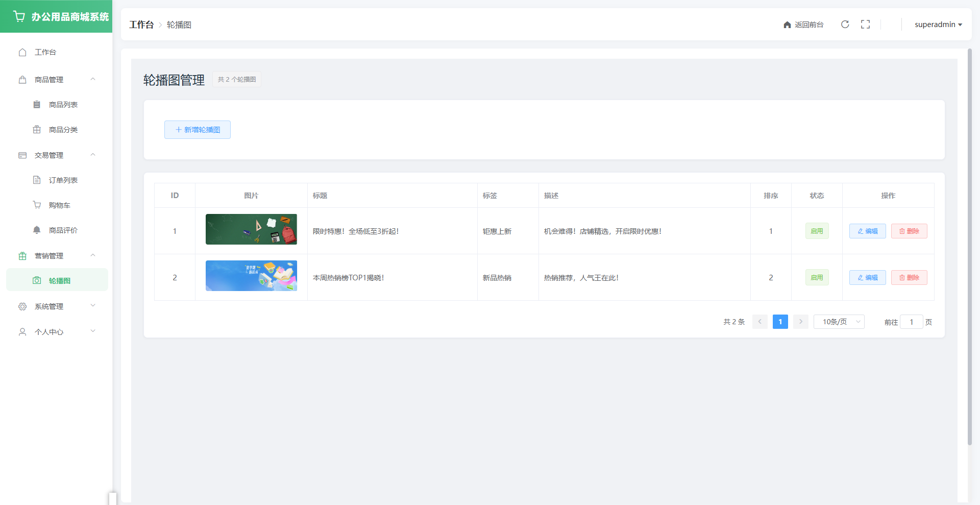This screenshot has height=505, width=980.
Task: Go to 订单列表 page
Action: pyautogui.click(x=63, y=180)
